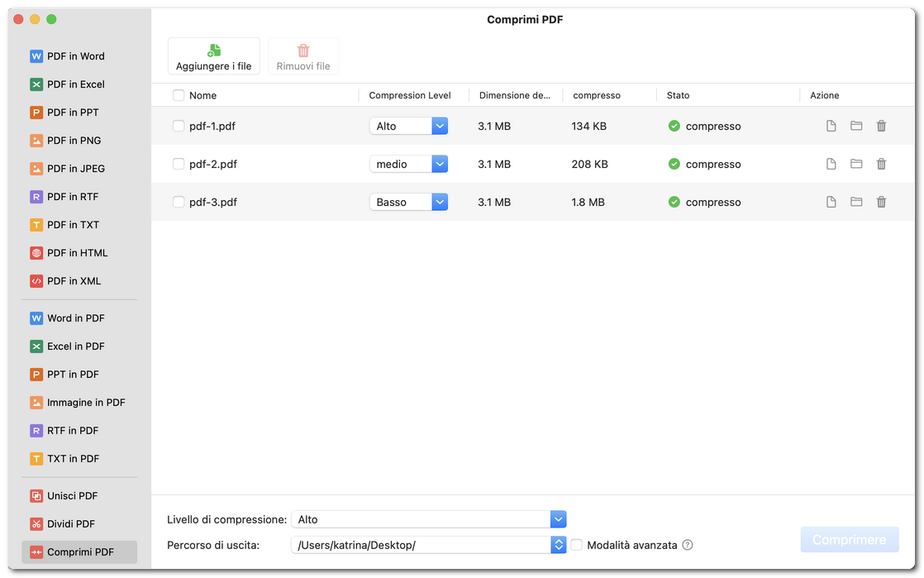Open the compressed pdf-1.pdf file preview
This screenshot has width=924, height=578.
click(x=831, y=126)
